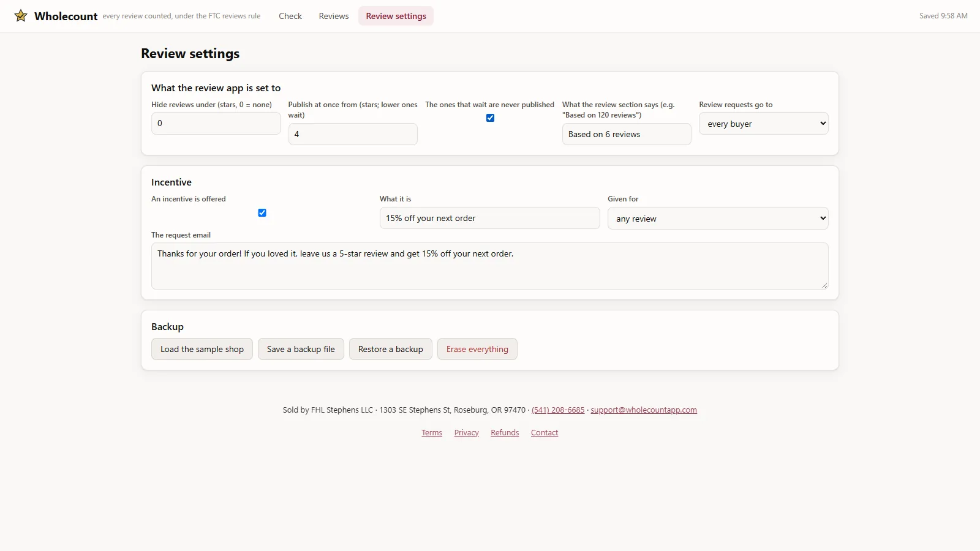
Task: Open the support@wholecountapp.com email link
Action: pyautogui.click(x=644, y=410)
